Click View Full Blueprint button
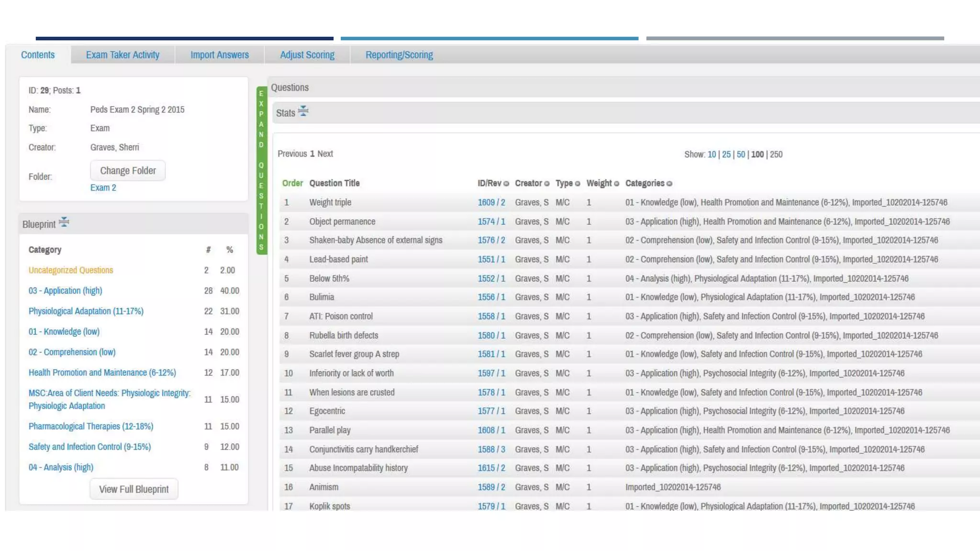Viewport: 980px width, 551px height. pos(134,489)
